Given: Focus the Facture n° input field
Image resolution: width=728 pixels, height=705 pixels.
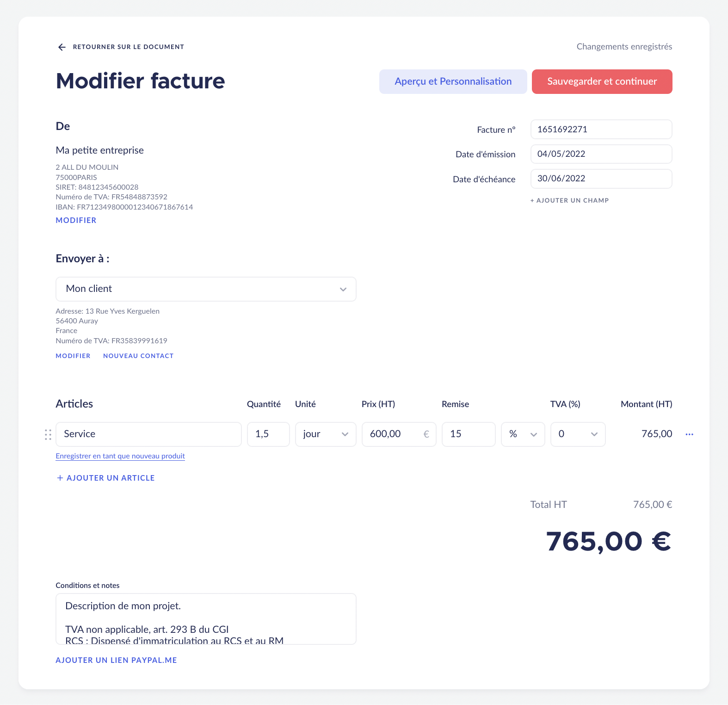Looking at the screenshot, I should pyautogui.click(x=601, y=130).
